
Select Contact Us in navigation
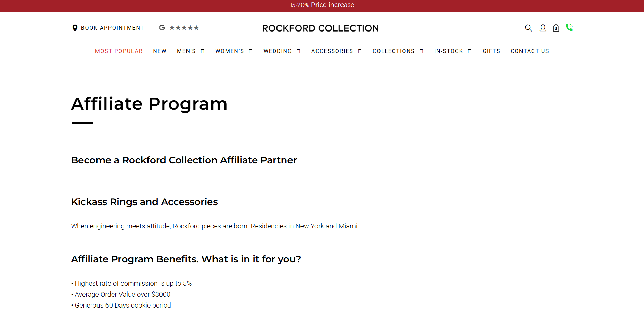coord(530,51)
